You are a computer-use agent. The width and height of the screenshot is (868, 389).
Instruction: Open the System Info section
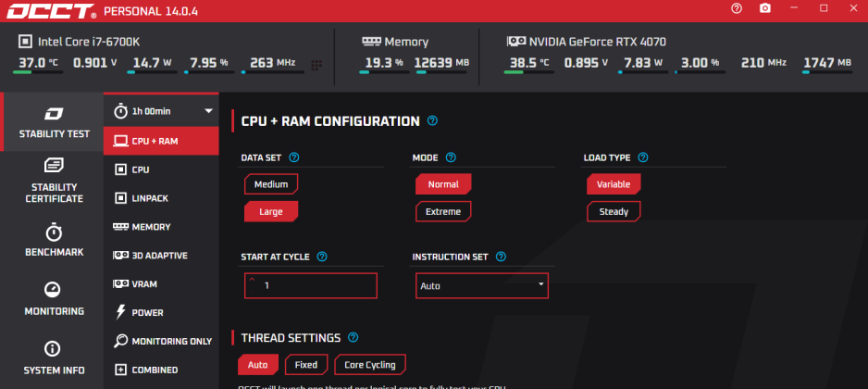(x=54, y=358)
